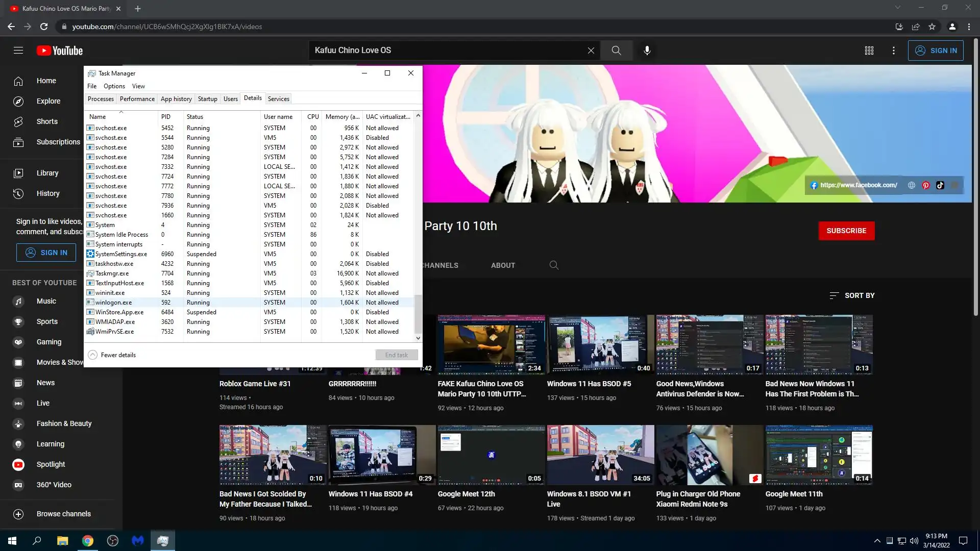Click the hamburger guide menu icon
Screen dimensions: 980x551
18,51
